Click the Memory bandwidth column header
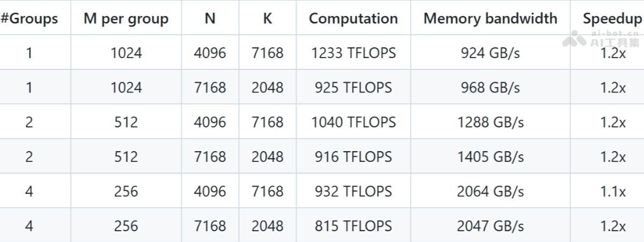The height and width of the screenshot is (242, 644). 490,19
